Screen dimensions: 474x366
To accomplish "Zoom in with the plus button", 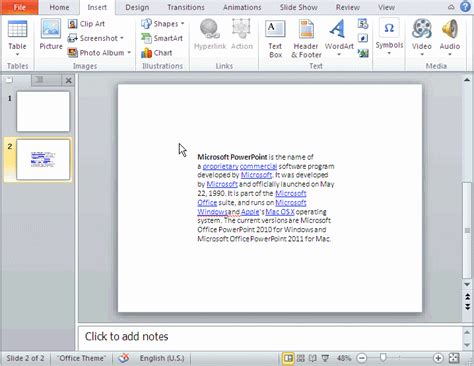I will (x=438, y=358).
